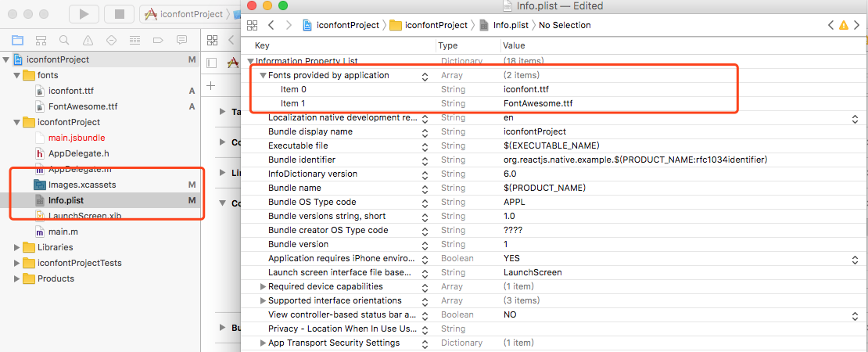The height and width of the screenshot is (352, 868).
Task: Open the Application requires iPhone environment value dropdown
Action: click(x=855, y=259)
